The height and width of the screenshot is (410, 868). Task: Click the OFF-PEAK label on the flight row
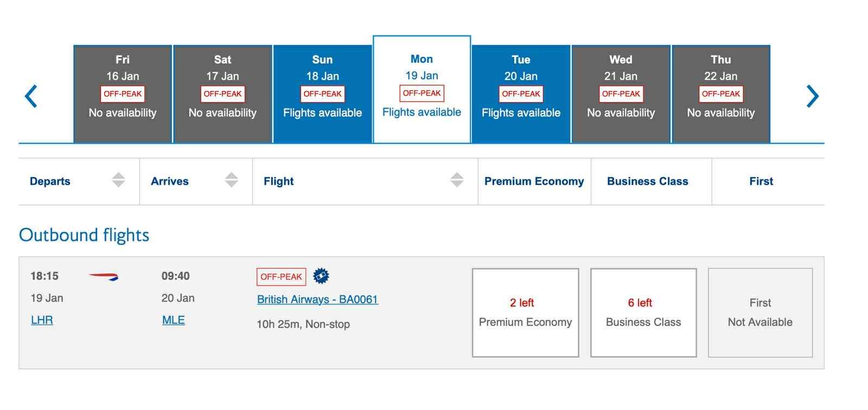click(x=281, y=277)
